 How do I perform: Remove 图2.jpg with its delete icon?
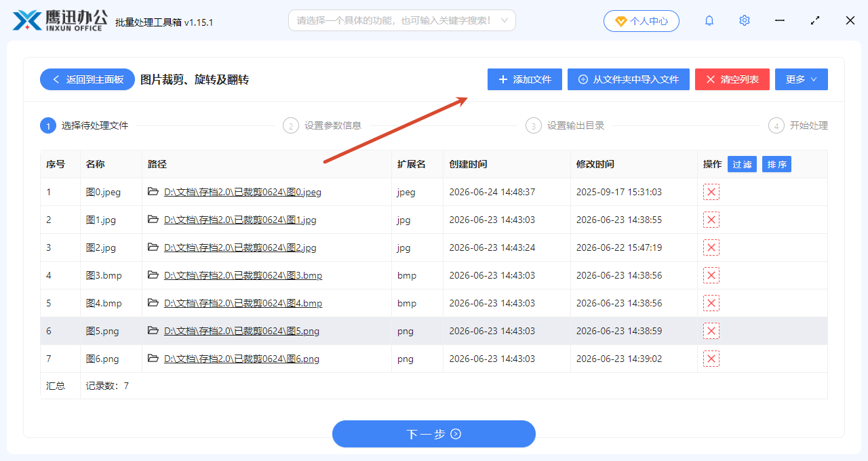[711, 247]
